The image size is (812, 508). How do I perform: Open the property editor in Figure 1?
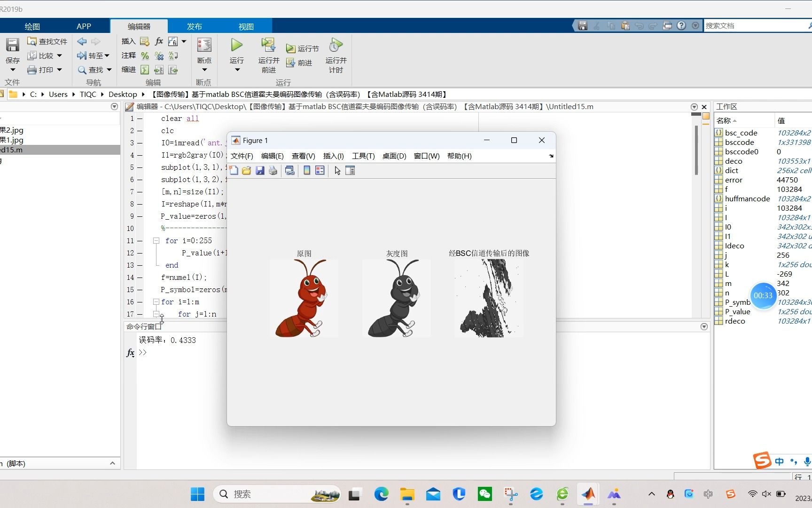click(x=350, y=170)
